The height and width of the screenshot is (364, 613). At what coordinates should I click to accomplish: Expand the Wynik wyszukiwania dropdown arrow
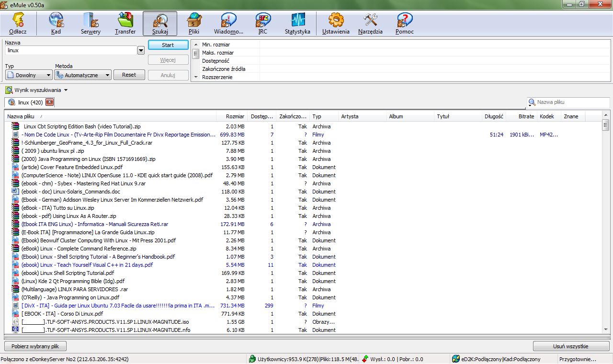[66, 90]
